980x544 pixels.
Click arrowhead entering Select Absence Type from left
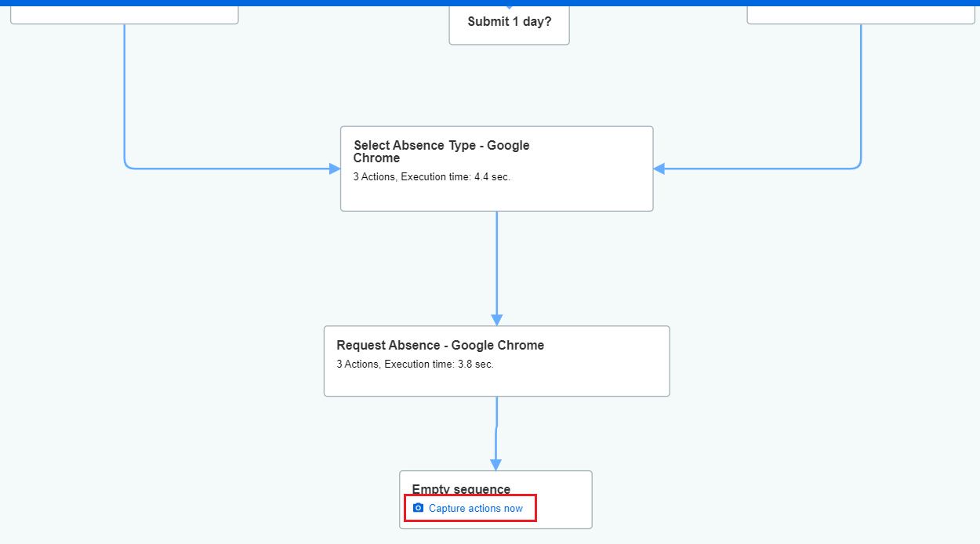pyautogui.click(x=335, y=169)
